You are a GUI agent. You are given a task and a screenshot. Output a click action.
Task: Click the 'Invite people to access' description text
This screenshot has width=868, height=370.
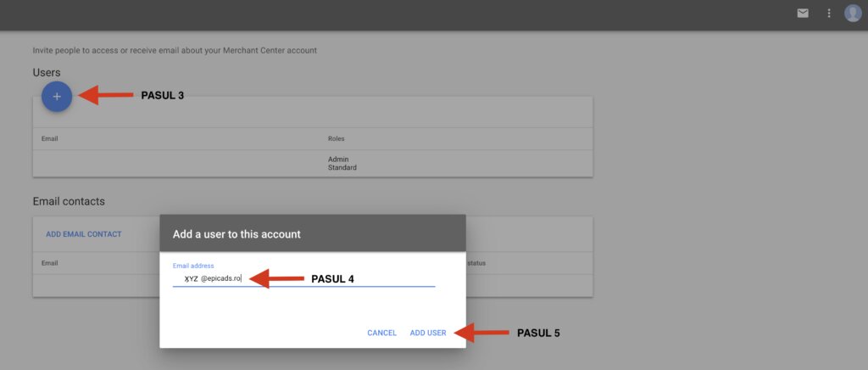[x=175, y=50]
